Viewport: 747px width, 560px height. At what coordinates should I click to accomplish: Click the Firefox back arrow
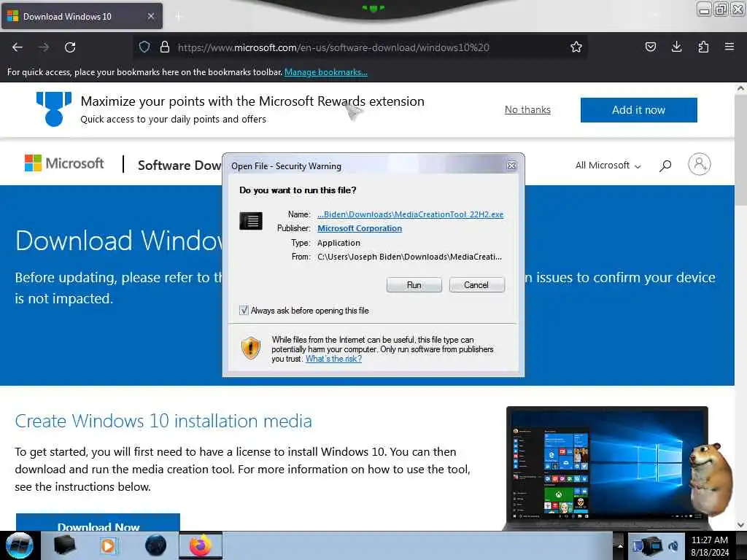(18, 47)
